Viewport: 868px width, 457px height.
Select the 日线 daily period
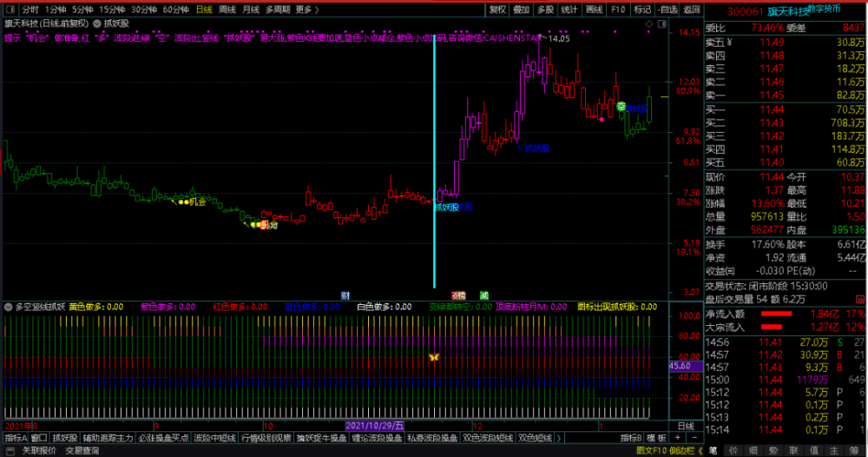204,10
